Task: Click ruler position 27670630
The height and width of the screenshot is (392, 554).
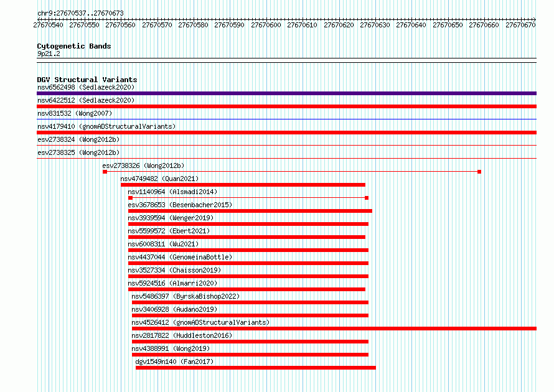Action: coord(375,25)
